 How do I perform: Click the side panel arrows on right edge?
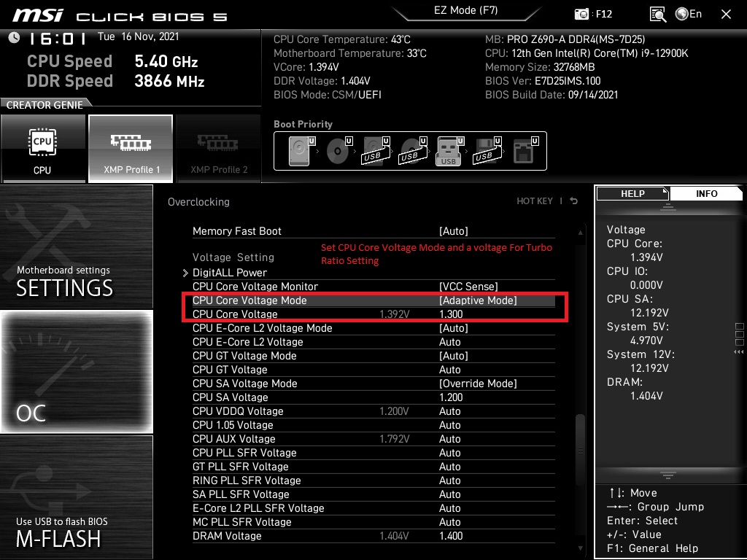click(738, 352)
